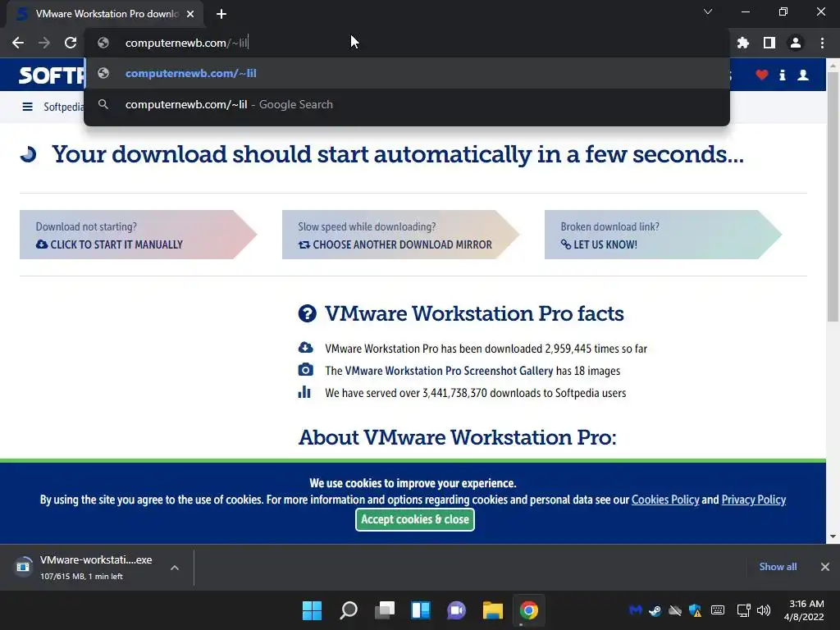Click the Steam tray icon
This screenshot has height=630, width=840.
tap(655, 610)
